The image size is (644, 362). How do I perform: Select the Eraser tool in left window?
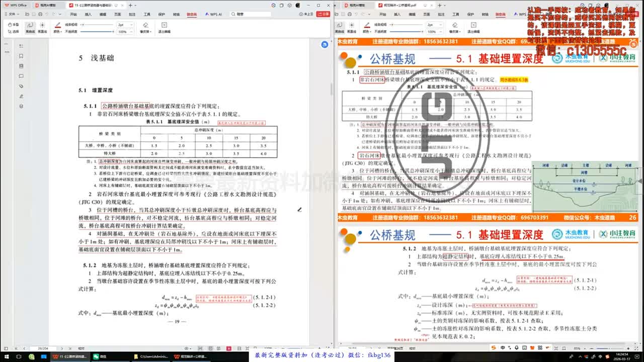tap(145, 27)
